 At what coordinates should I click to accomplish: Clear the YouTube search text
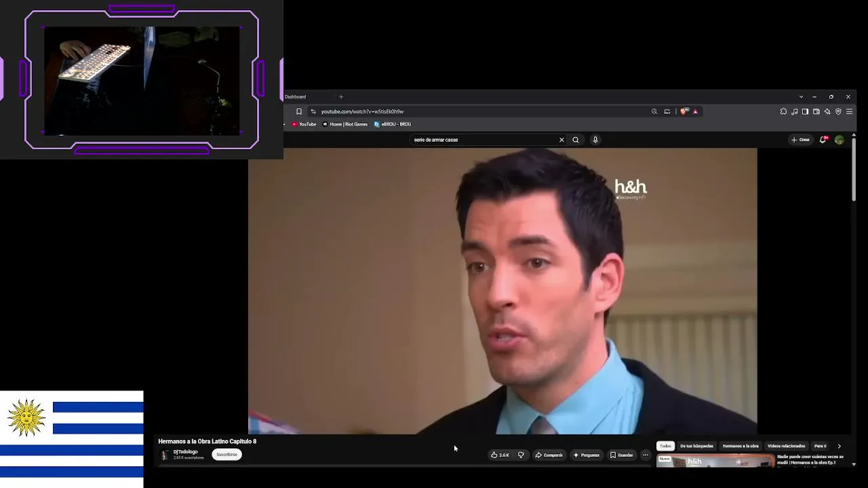coord(561,140)
